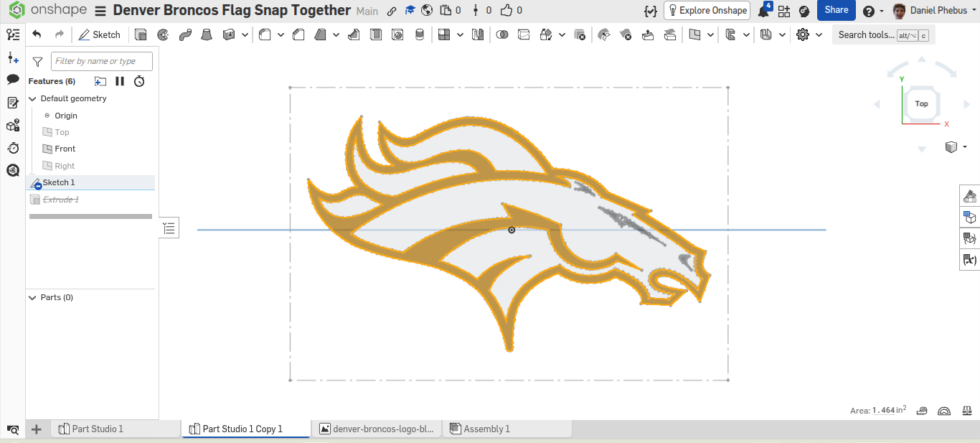Select the Loft tool
Viewport: 980px width, 443px height.
pos(207,34)
